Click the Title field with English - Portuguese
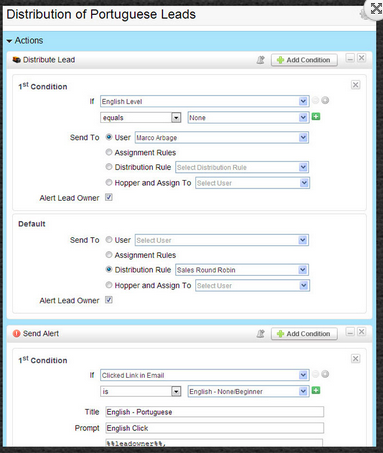 click(214, 412)
